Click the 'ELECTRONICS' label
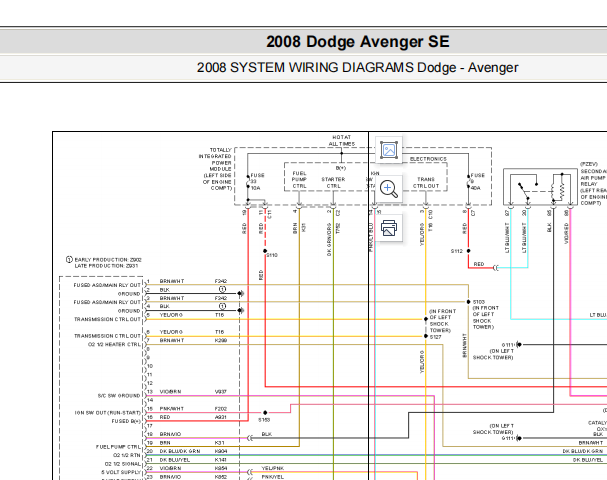The image size is (607, 480). click(428, 159)
